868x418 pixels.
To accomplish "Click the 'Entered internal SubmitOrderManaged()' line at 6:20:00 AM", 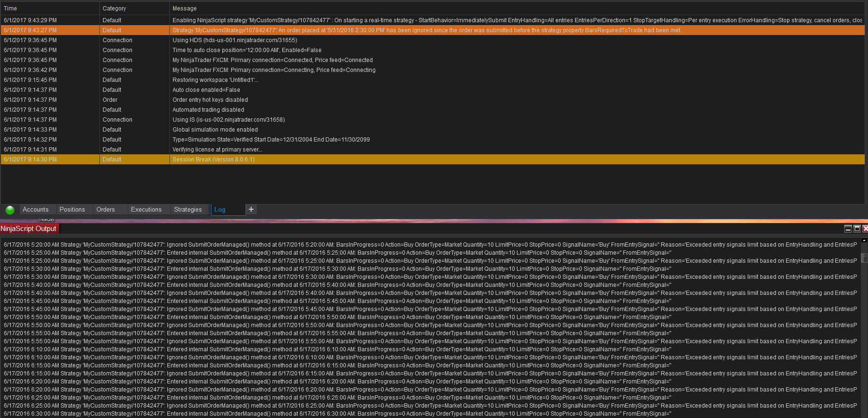I will (337, 382).
